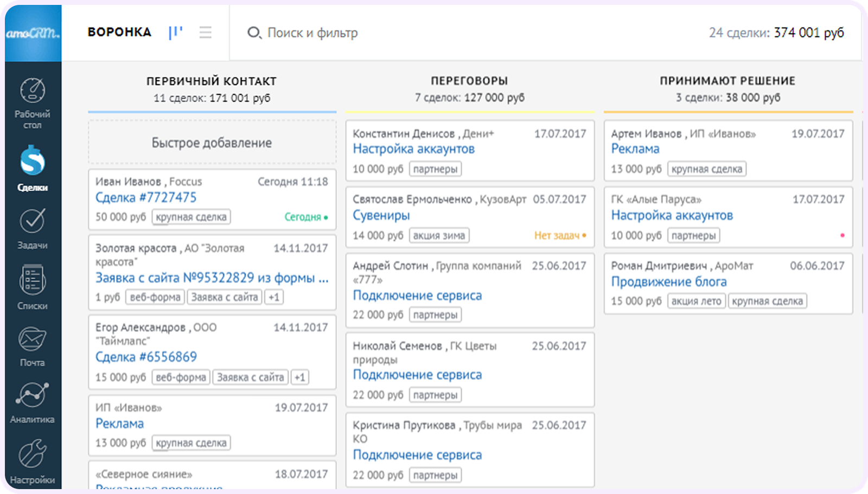This screenshot has height=494, width=868.
Task: Click крупная сделка tag on Сделка #7727475
Action: point(191,217)
